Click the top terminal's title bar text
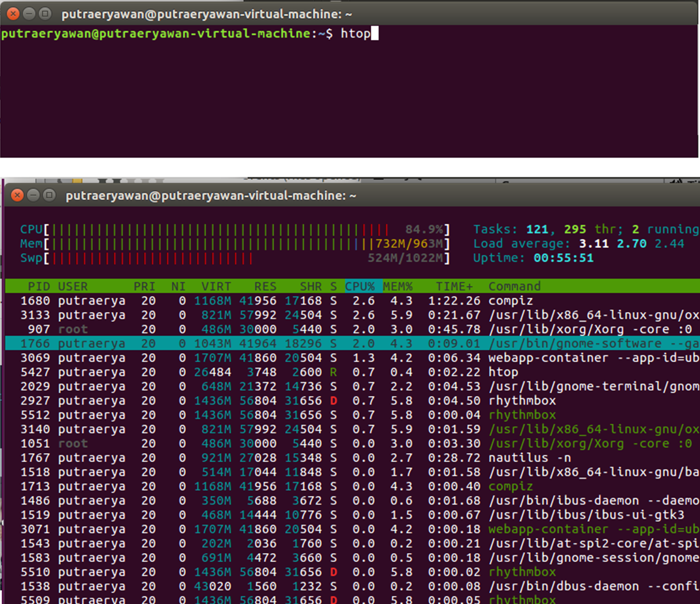 click(x=207, y=14)
